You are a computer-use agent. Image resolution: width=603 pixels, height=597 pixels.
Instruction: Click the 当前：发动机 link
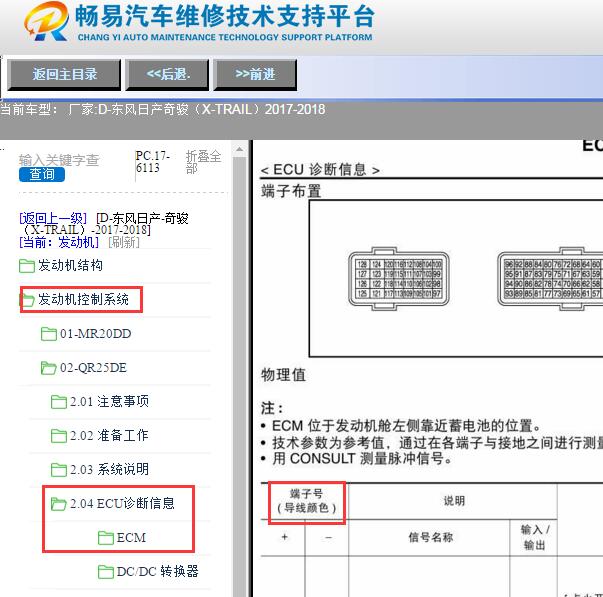[58, 242]
